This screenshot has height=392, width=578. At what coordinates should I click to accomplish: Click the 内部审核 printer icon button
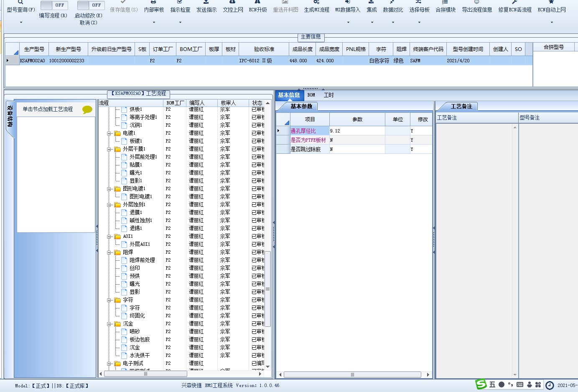(x=153, y=2)
